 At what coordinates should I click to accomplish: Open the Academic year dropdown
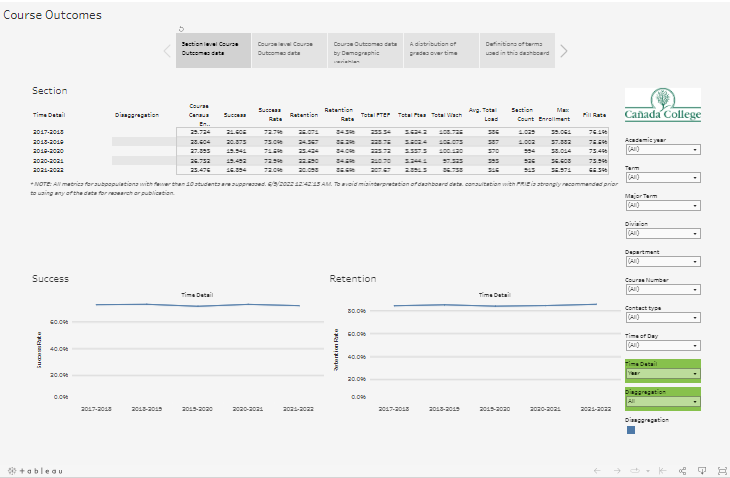(x=663, y=149)
